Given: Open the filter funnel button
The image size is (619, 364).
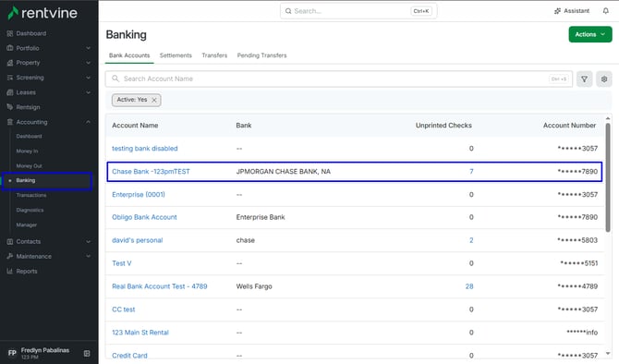Looking at the screenshot, I should pos(584,79).
